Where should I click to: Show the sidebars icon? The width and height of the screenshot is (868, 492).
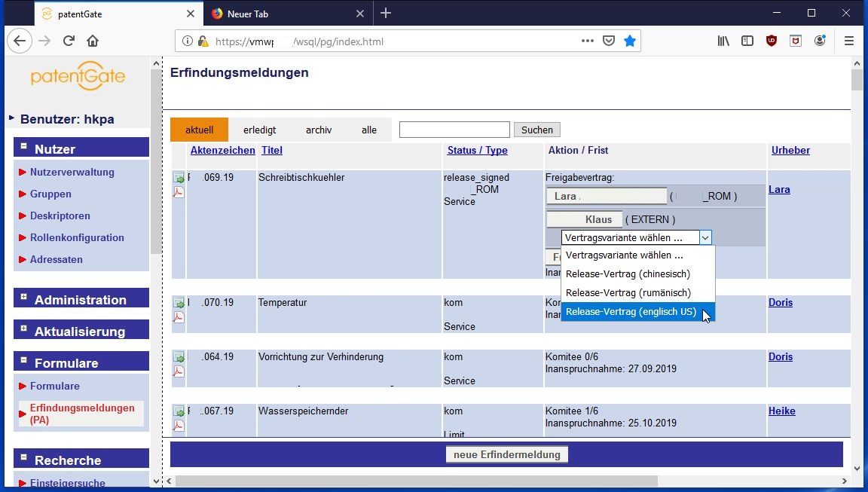point(747,41)
